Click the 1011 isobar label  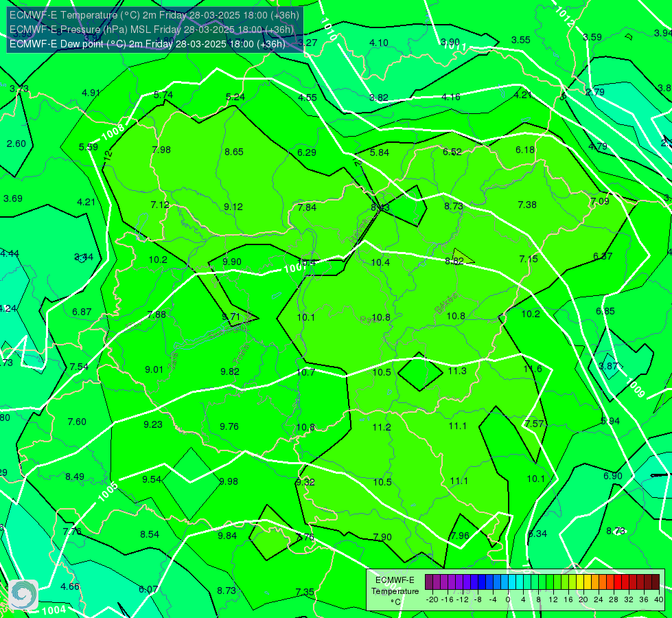pos(454,46)
